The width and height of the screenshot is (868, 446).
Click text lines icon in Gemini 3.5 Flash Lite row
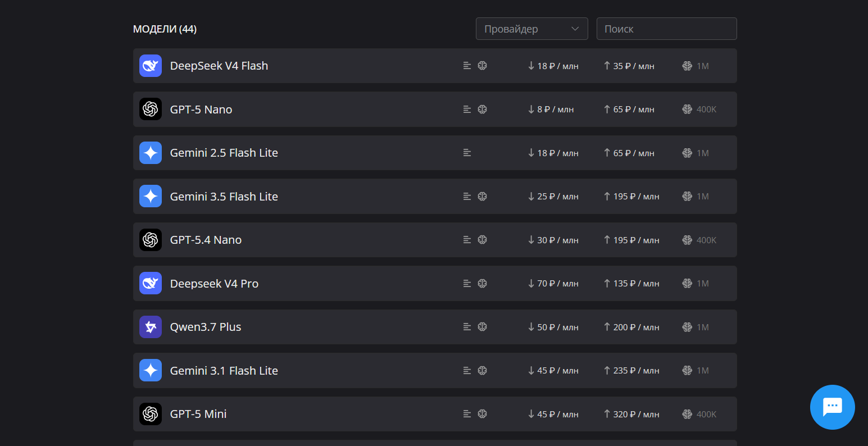467,197
